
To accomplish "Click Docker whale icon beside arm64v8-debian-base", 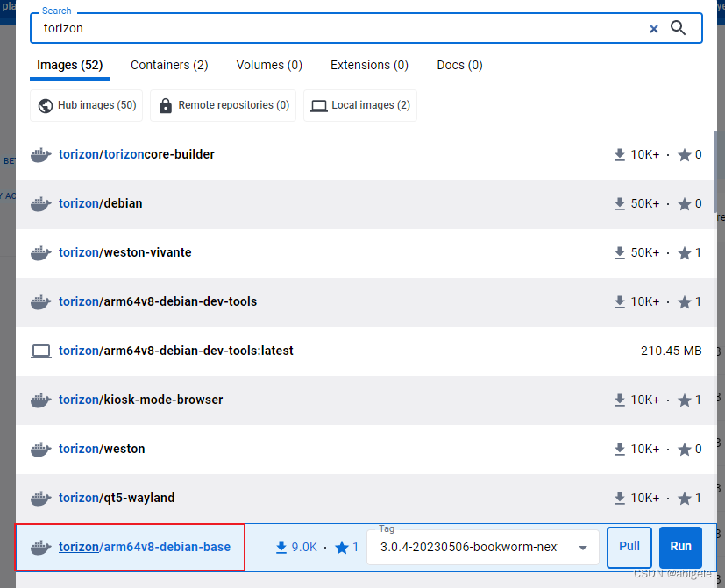I will coord(41,548).
